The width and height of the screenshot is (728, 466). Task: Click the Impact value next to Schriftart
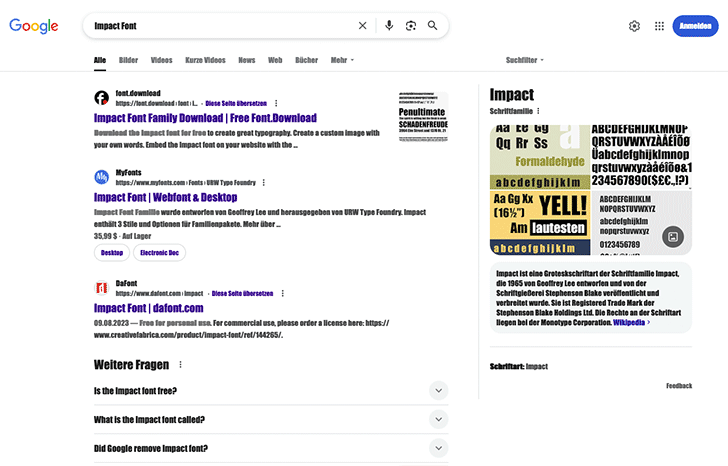(x=537, y=366)
